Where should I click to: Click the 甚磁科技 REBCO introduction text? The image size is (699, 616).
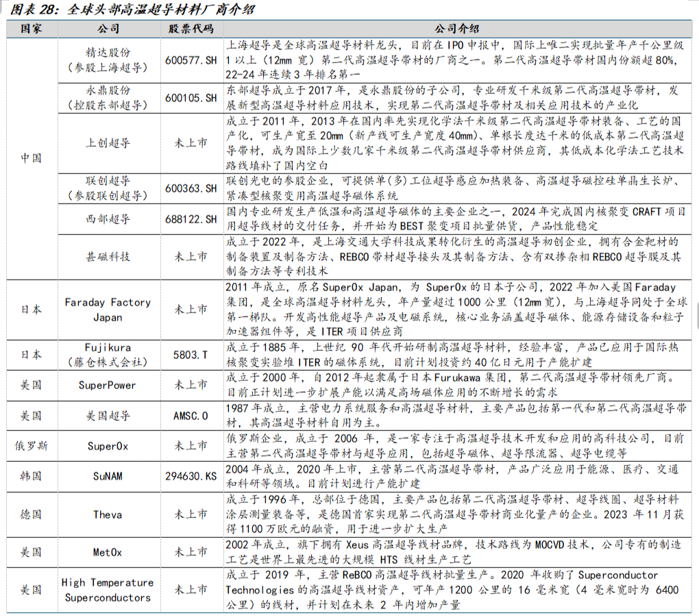(x=454, y=257)
